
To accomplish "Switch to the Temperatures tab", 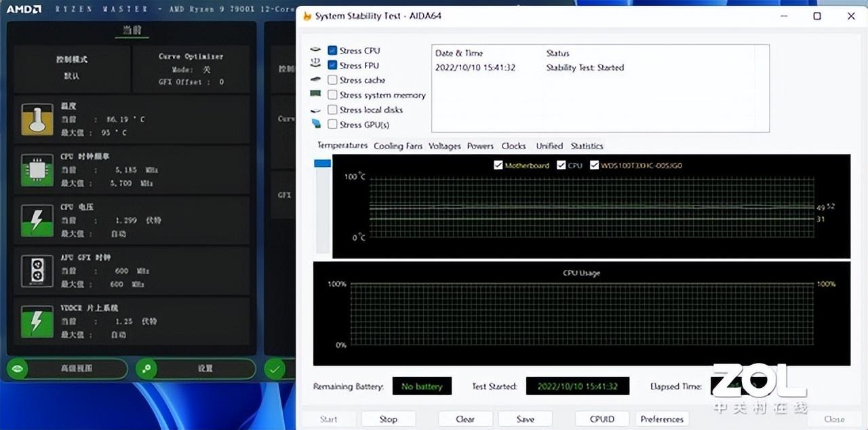I will 342,146.
